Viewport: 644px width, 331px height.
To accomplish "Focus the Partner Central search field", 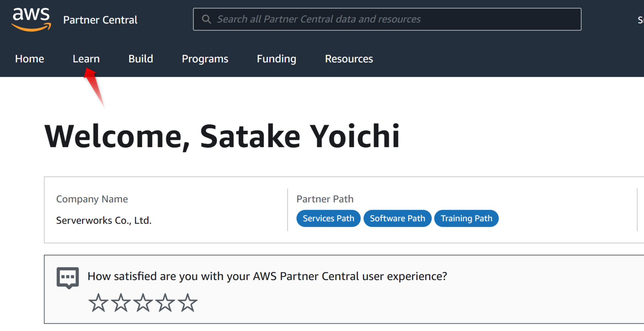I will (x=387, y=19).
